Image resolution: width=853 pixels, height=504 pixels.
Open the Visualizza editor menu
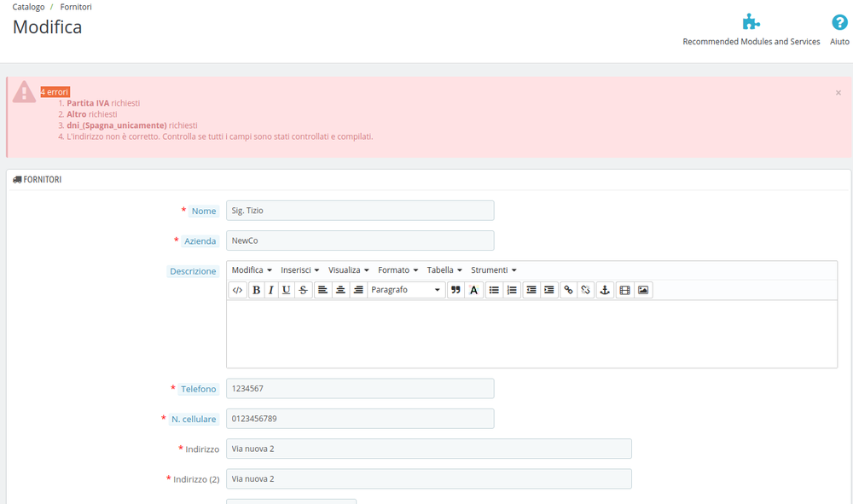pyautogui.click(x=348, y=270)
